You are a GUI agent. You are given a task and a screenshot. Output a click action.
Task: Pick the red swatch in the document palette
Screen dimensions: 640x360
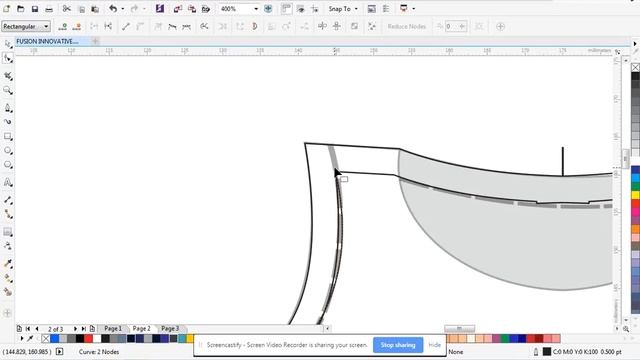89,338
